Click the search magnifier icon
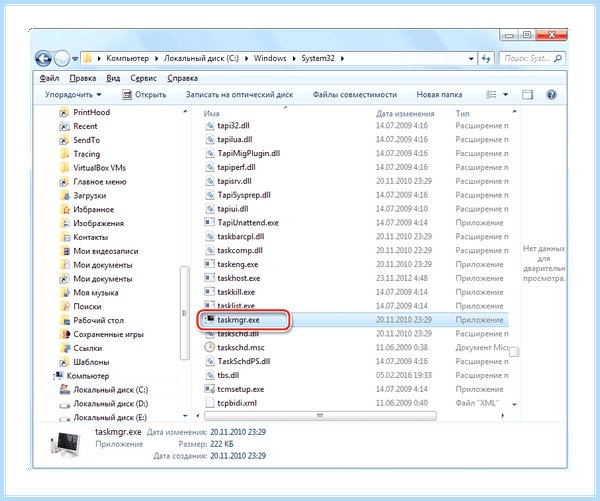Viewport: 600px width, 501px height. pos(558,59)
